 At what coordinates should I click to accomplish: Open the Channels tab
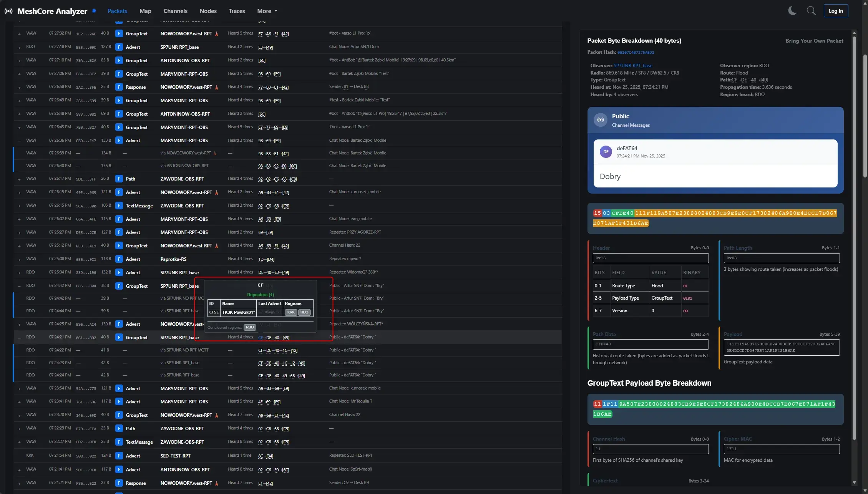(175, 11)
